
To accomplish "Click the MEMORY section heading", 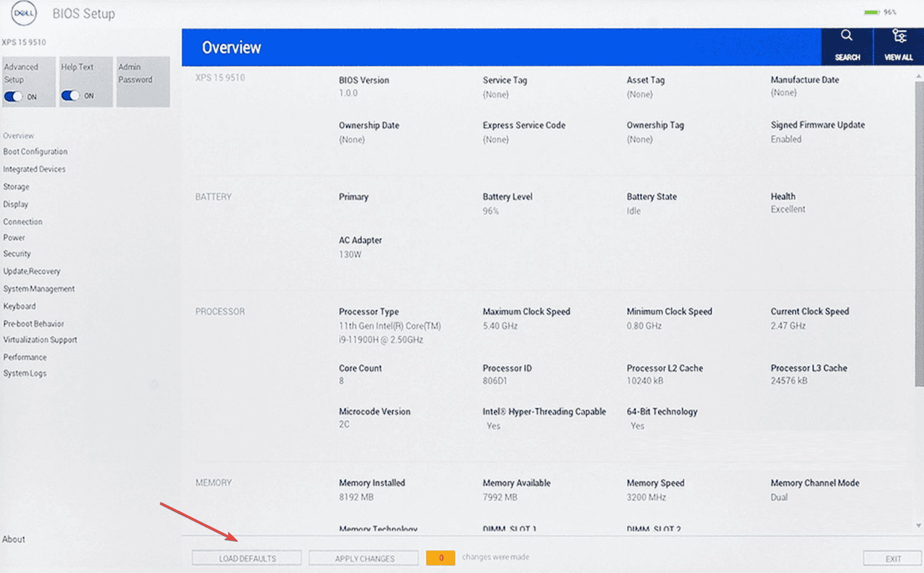I will [213, 483].
